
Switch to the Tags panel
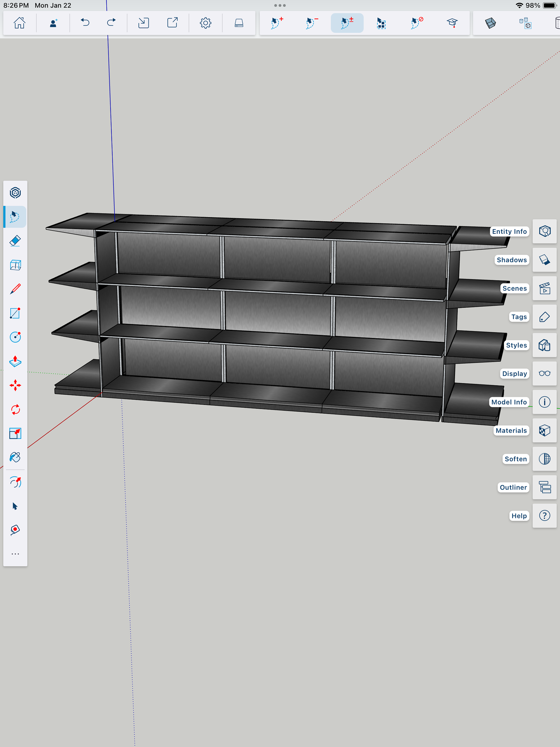[545, 317]
